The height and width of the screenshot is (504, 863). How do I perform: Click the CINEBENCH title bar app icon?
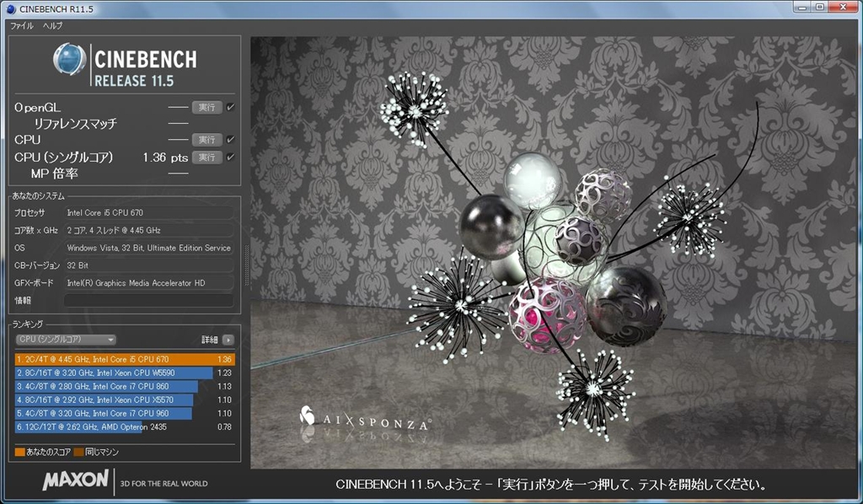click(x=10, y=8)
